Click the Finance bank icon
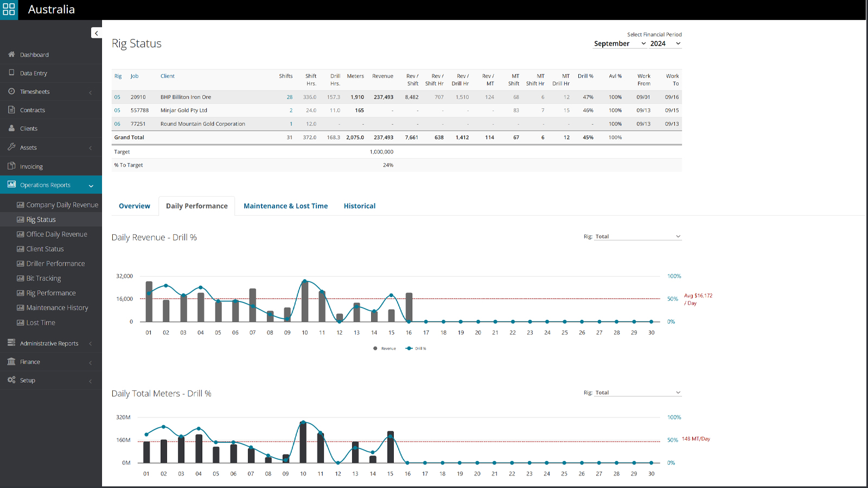This screenshot has height=488, width=868. [x=11, y=362]
